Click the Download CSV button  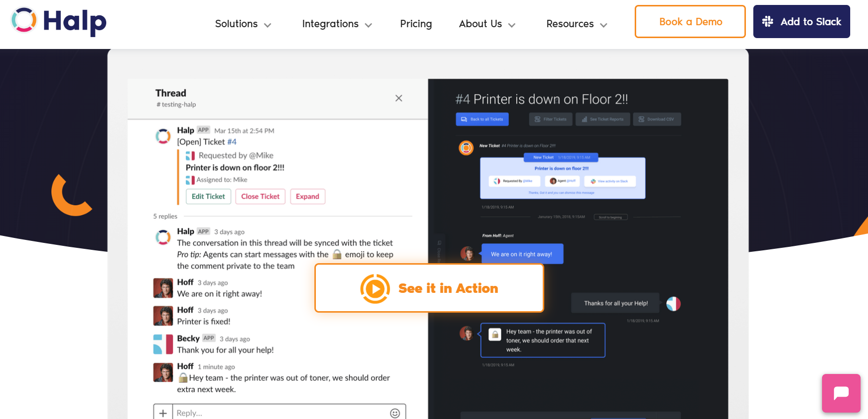click(656, 119)
